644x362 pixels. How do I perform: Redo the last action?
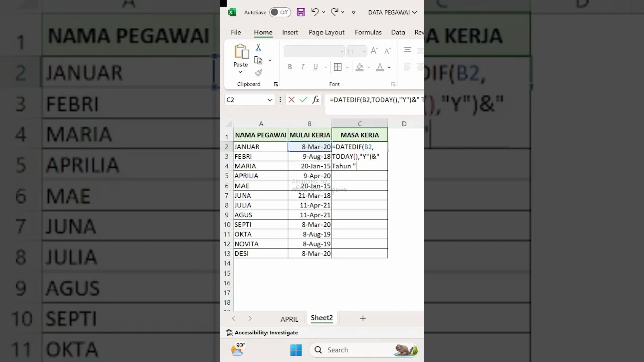[335, 12]
